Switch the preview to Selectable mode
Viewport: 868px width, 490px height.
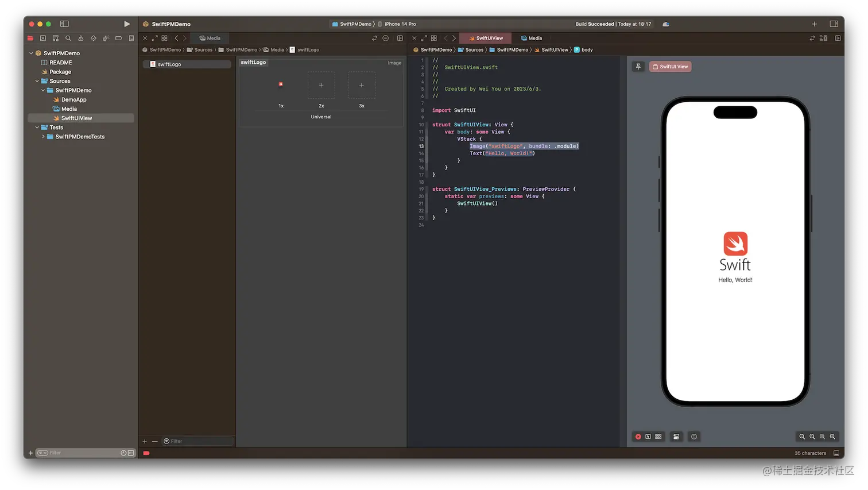pyautogui.click(x=648, y=437)
